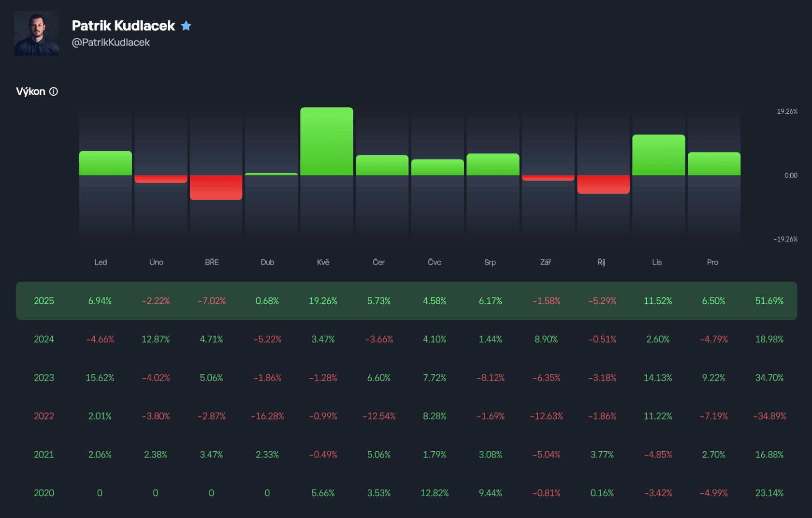Viewport: 812px width, 518px height.
Task: Click the green Lis bar in chart
Action: coord(658,155)
